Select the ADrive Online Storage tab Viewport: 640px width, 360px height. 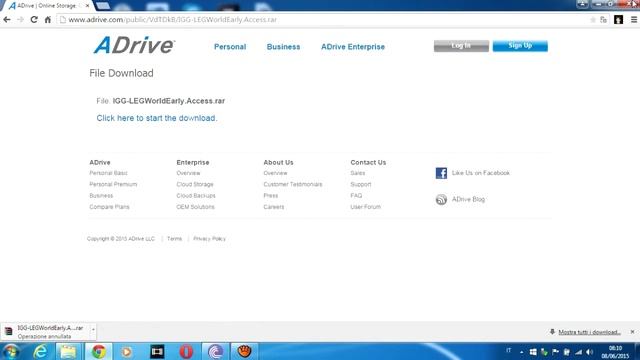click(x=46, y=6)
